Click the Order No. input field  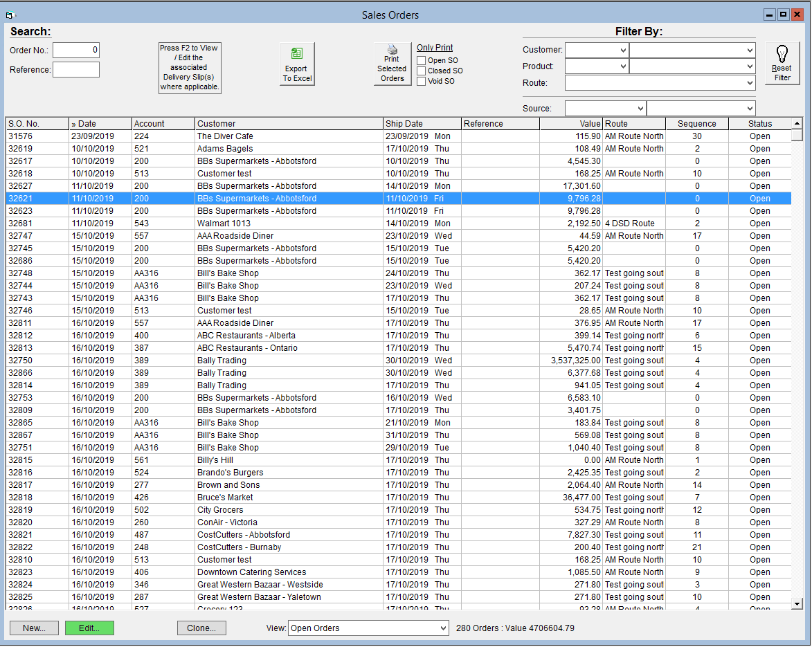[x=76, y=51]
